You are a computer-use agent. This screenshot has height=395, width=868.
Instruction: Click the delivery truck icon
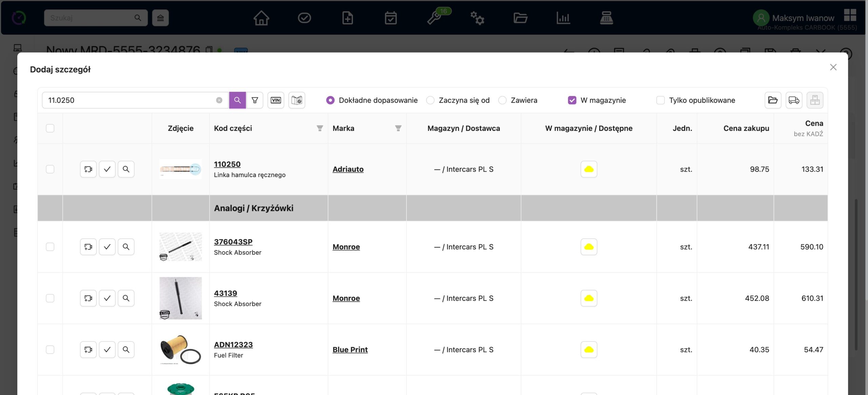(794, 100)
